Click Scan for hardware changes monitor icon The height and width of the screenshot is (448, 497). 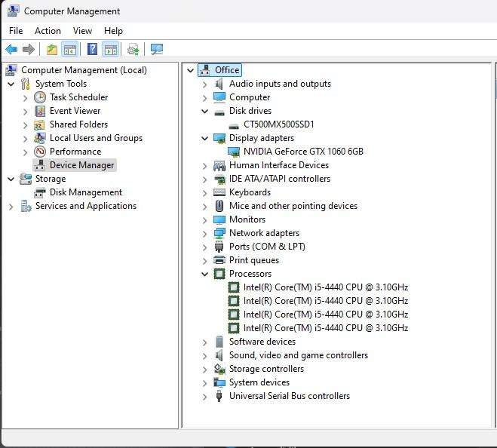point(157,49)
